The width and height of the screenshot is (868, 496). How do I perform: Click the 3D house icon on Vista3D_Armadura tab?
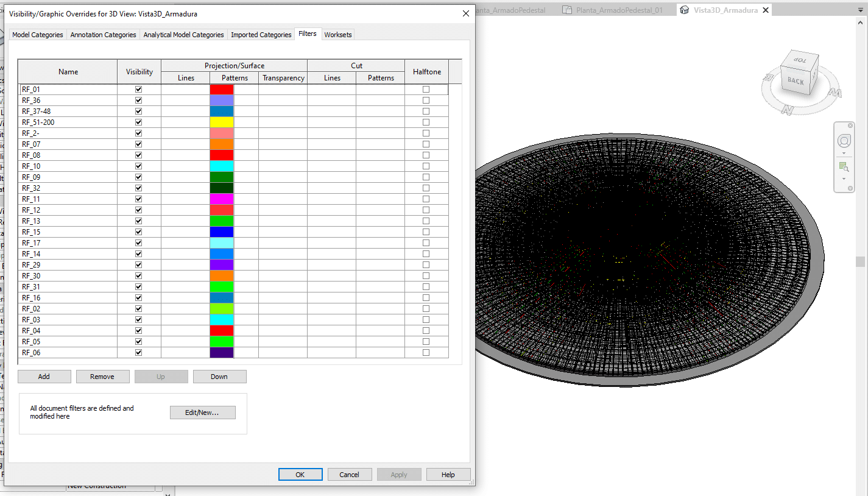click(x=685, y=10)
